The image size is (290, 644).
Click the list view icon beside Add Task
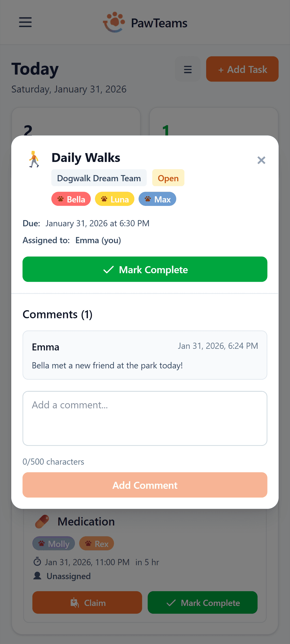(188, 69)
